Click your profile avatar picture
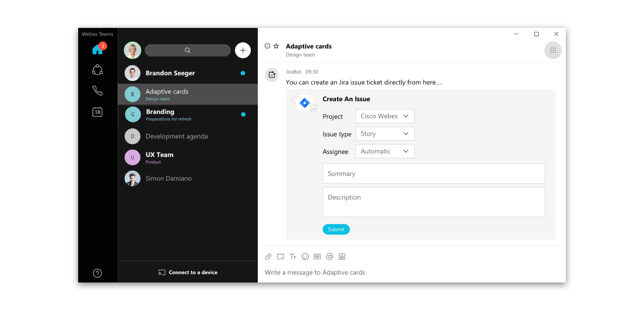Image resolution: width=644 pixels, height=310 pixels. 132,50
